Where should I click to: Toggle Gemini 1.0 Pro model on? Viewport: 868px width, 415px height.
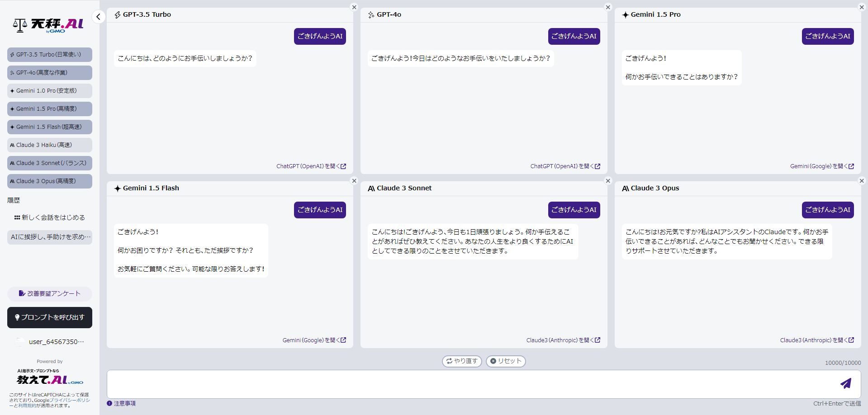point(50,91)
